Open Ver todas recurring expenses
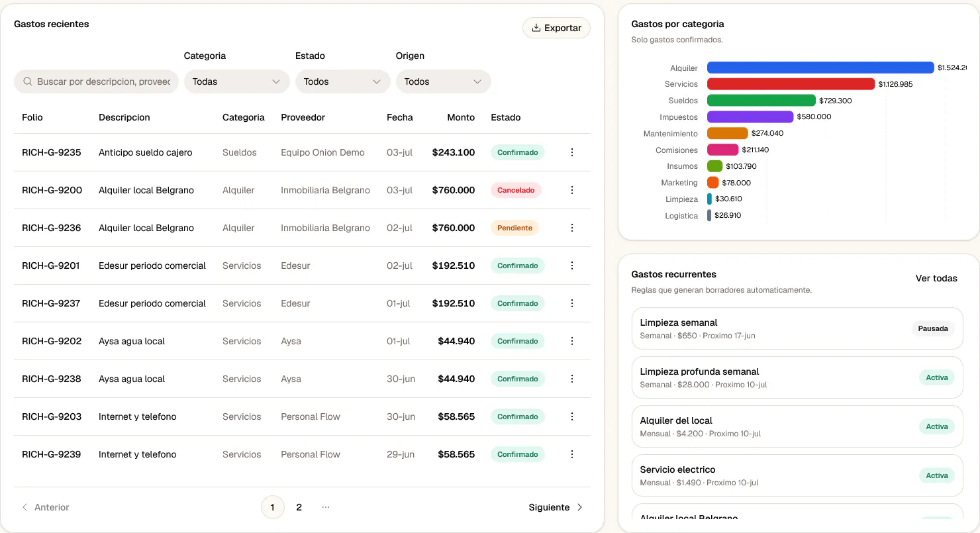Viewport: 980px width, 533px height. click(x=936, y=278)
